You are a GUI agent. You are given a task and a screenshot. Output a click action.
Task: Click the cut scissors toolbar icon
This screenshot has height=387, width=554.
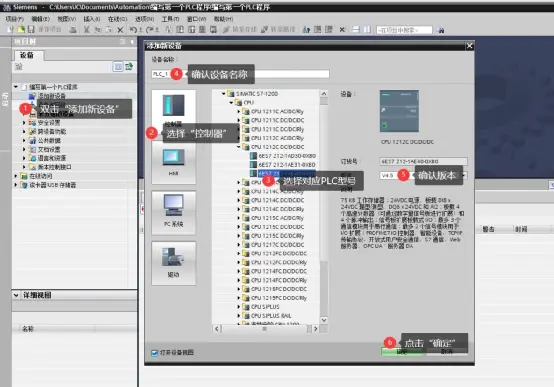pos(87,30)
